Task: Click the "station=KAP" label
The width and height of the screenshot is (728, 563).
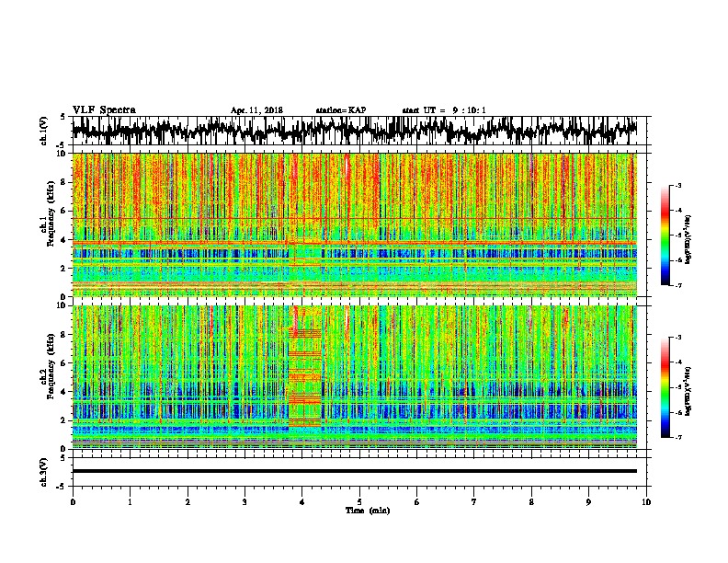Action: [341, 110]
